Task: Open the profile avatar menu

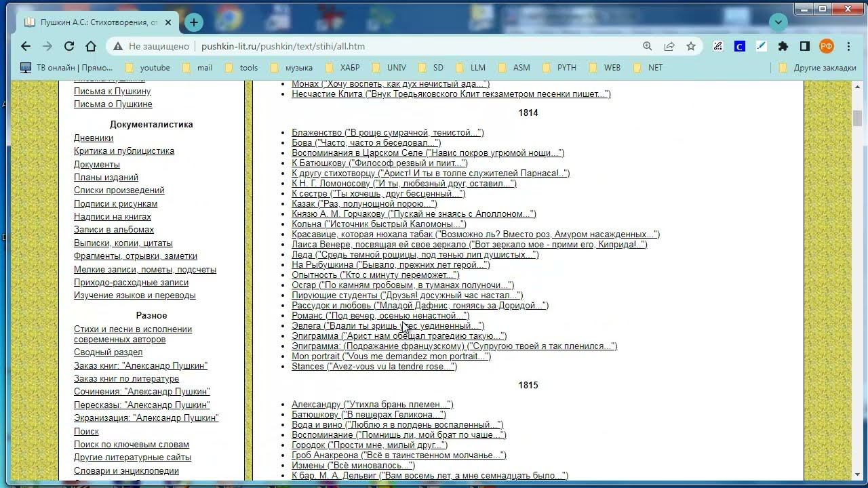Action: [x=827, y=46]
